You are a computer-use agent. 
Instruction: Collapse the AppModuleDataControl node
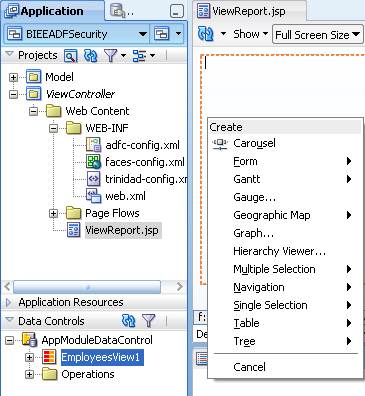pyautogui.click(x=9, y=341)
